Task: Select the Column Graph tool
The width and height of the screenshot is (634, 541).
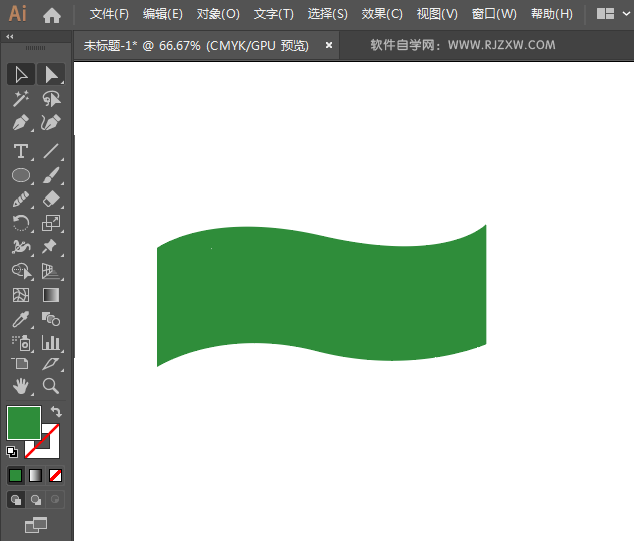Action: [x=51, y=343]
